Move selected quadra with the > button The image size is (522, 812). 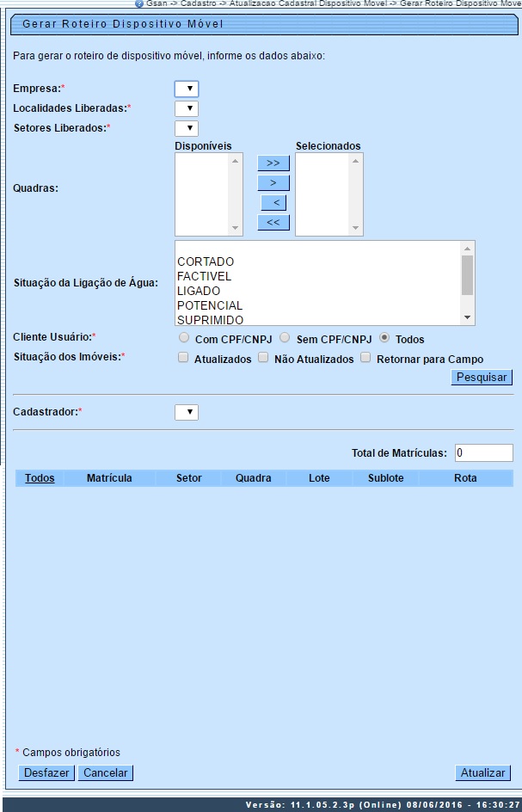click(x=273, y=183)
